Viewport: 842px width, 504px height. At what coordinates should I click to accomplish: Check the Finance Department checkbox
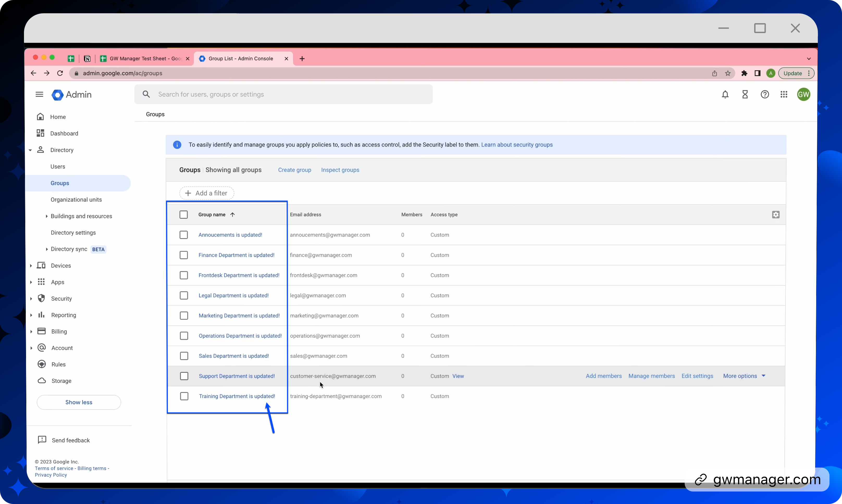click(x=183, y=255)
